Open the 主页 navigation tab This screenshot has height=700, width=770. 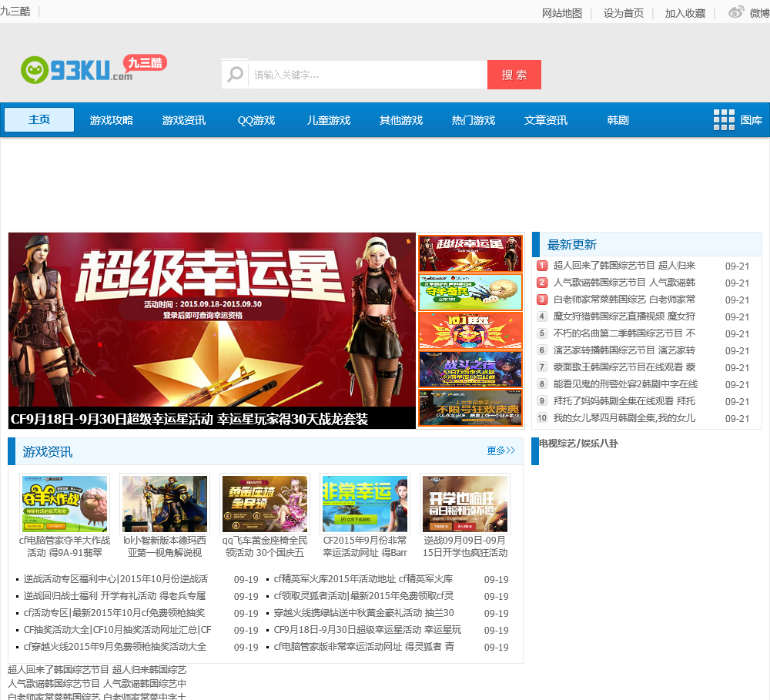(39, 120)
